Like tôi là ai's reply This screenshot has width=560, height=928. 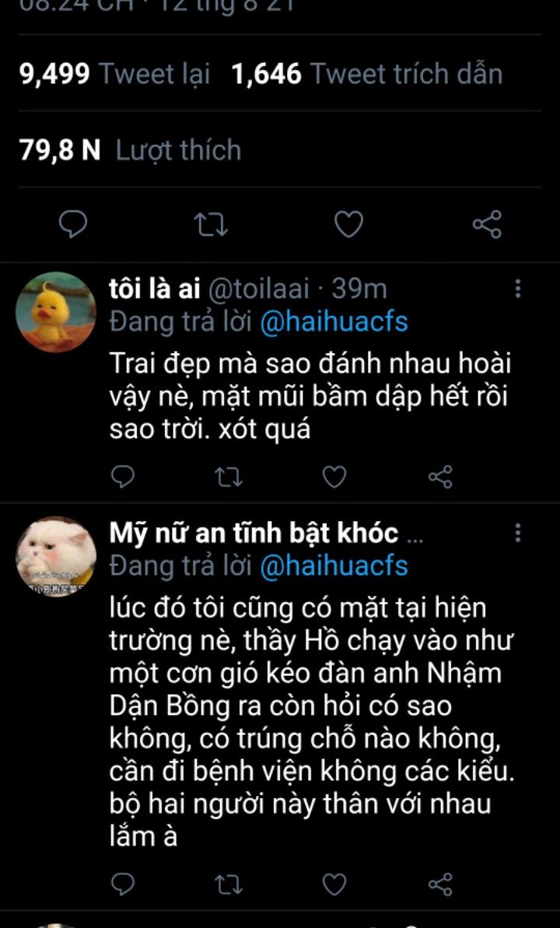click(x=334, y=476)
